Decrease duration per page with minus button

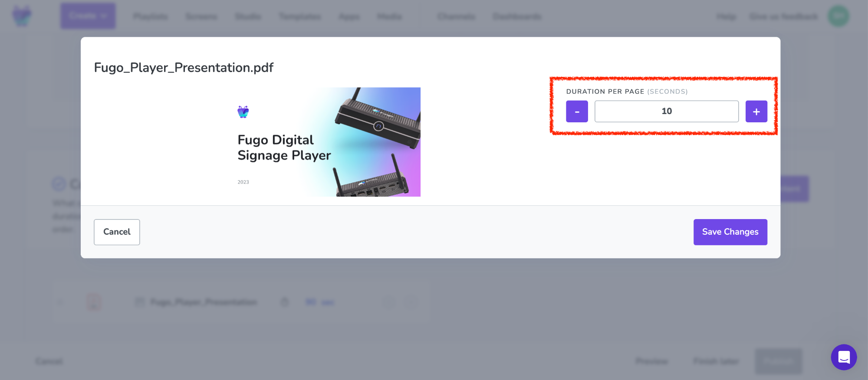[577, 111]
